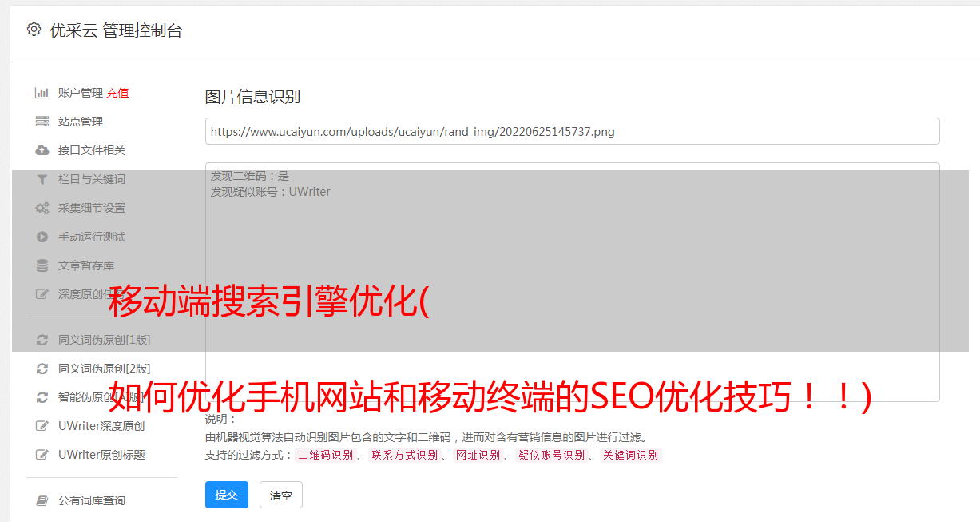Open UWriter原创标题 menu item
Screen dimensions: 980x522
[x=101, y=455]
